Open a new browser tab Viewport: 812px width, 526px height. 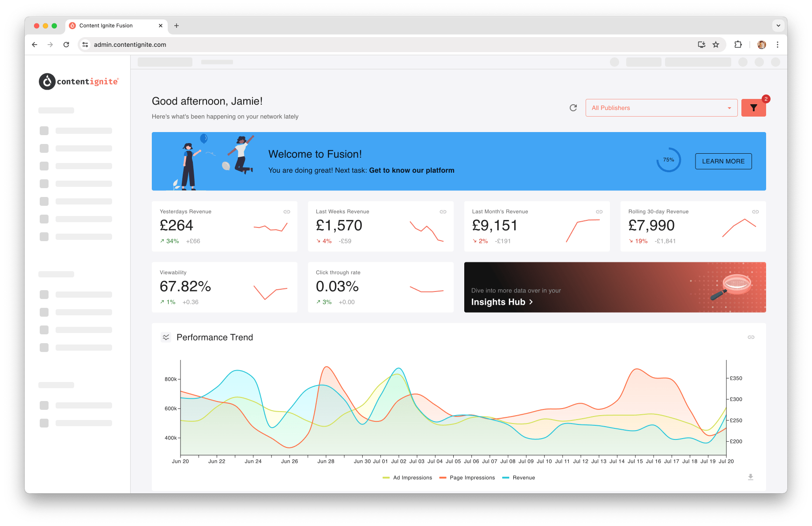pyautogui.click(x=177, y=26)
